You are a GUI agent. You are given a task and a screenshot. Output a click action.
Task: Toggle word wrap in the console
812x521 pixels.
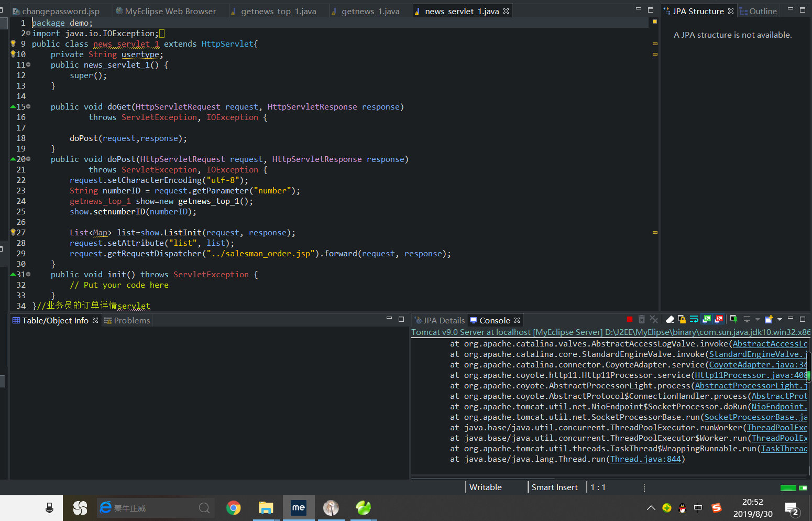point(694,319)
